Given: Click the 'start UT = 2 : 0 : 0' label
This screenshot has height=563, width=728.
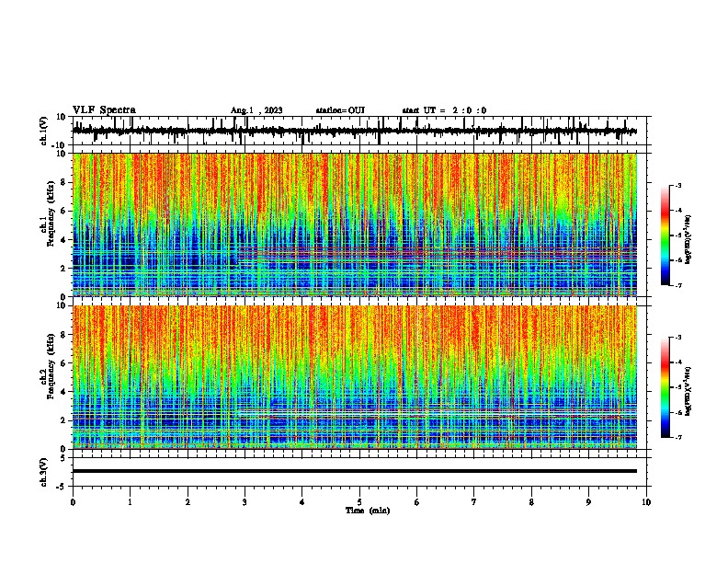Looking at the screenshot, I should (x=444, y=110).
